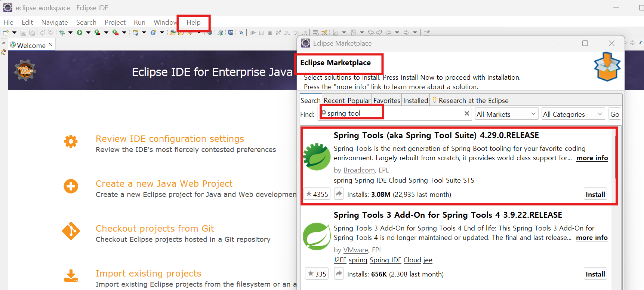The image size is (644, 290).
Task: Click the Open Type folder icon
Action: pos(172,33)
